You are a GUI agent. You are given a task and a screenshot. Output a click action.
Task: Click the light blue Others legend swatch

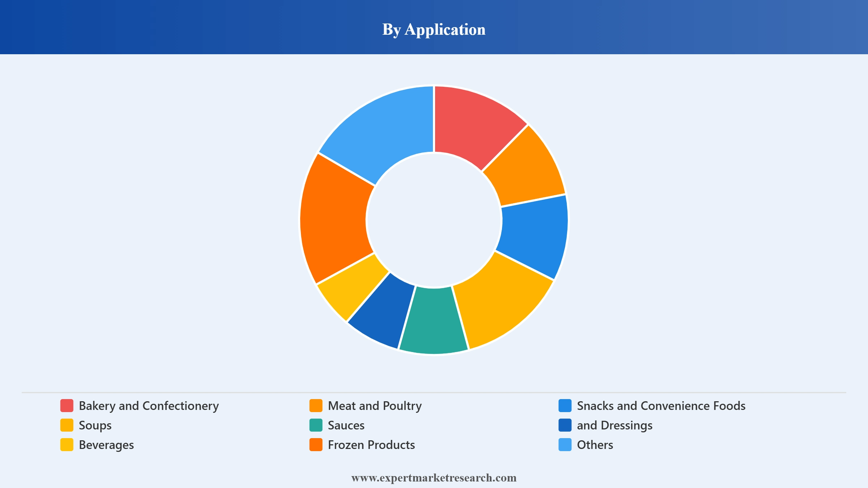[565, 445]
